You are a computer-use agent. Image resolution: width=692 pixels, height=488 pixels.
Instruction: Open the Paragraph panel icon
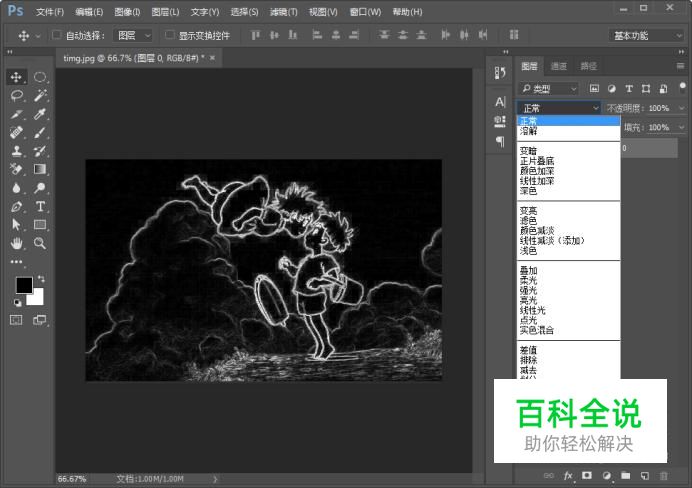click(x=500, y=141)
